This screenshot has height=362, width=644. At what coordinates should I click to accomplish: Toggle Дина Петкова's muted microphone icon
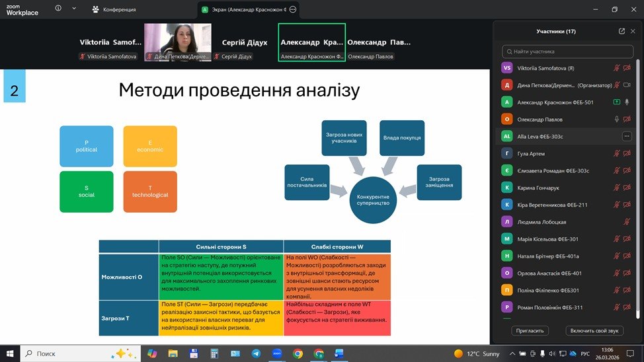[617, 85]
